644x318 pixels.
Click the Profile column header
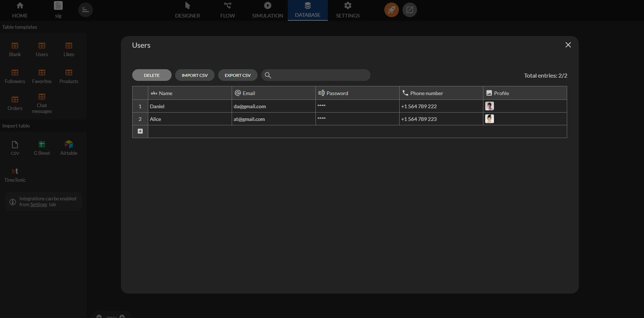tap(525, 93)
